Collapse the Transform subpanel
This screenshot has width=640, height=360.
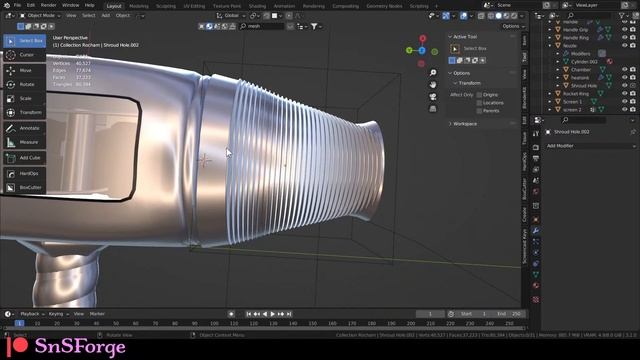point(455,83)
